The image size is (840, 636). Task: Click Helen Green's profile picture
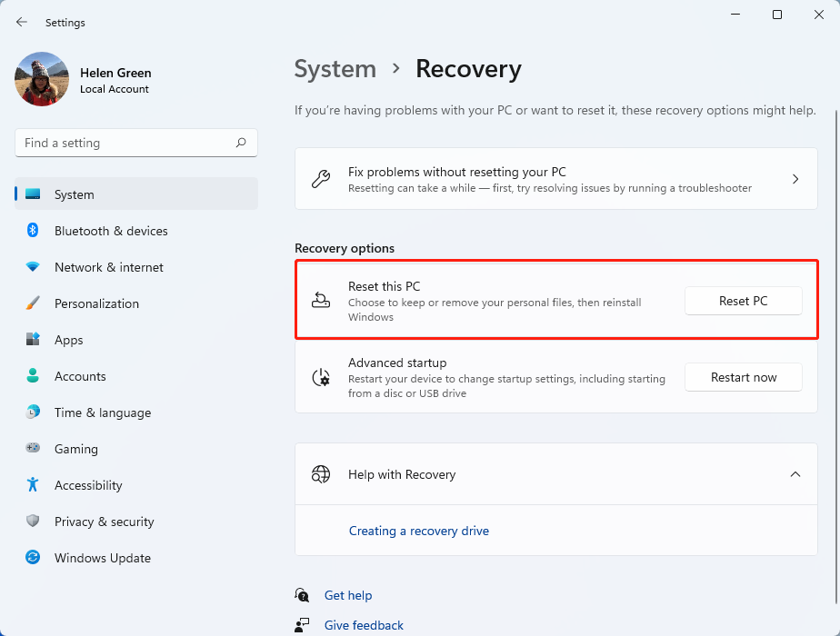[x=42, y=79]
